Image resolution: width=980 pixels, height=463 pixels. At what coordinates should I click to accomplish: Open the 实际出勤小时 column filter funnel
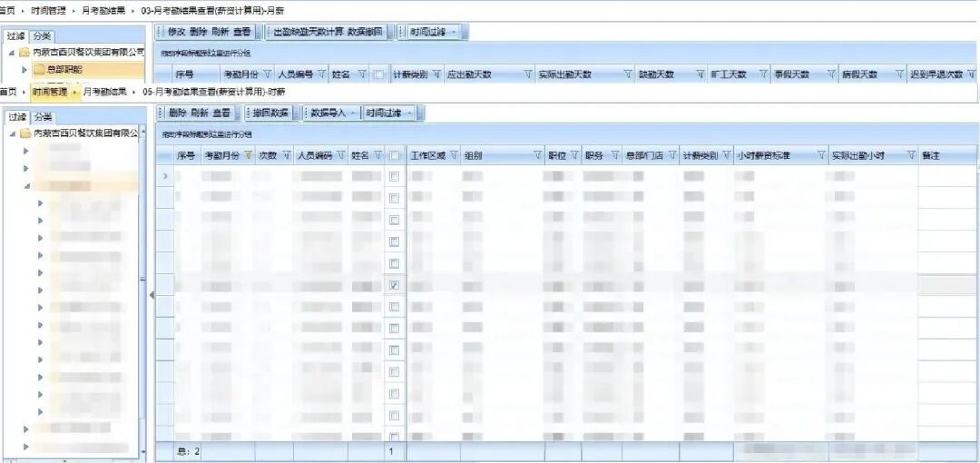911,155
